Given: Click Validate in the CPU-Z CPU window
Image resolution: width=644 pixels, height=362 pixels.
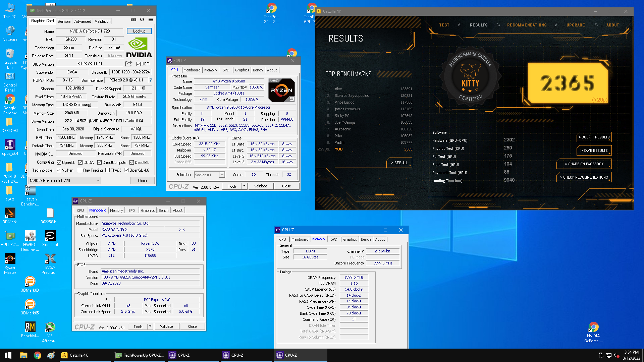Looking at the screenshot, I should click(261, 186).
